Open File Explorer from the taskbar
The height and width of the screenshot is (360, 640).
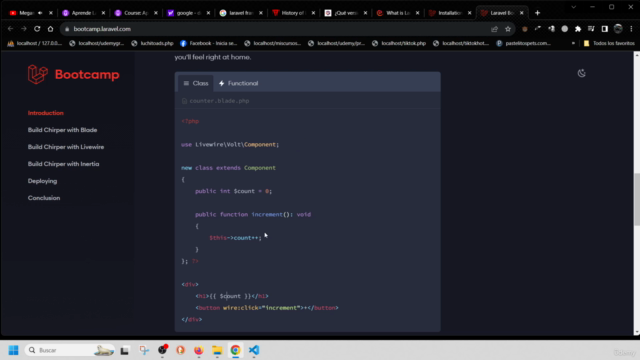tap(217, 350)
